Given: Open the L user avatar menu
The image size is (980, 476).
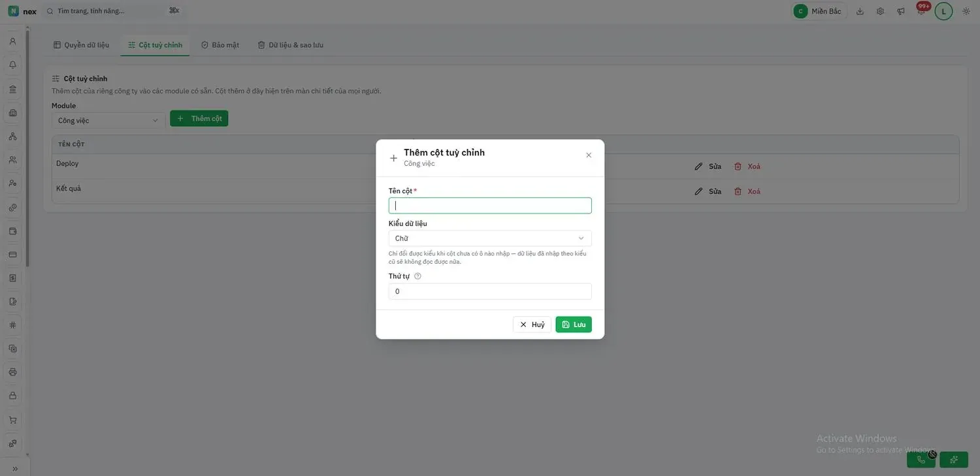Looking at the screenshot, I should click(943, 11).
